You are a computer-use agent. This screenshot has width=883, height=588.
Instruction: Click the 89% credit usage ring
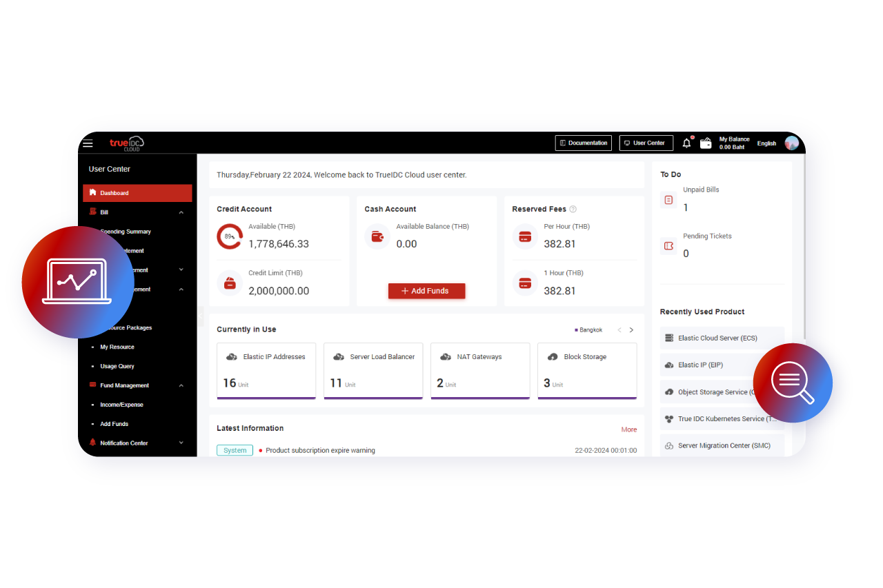click(229, 236)
